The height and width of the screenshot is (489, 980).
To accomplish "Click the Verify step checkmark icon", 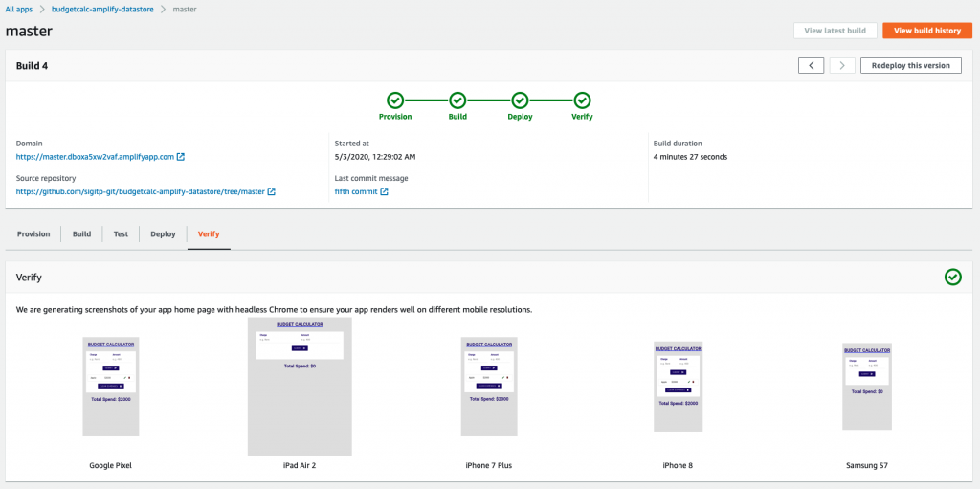I will coord(582,100).
